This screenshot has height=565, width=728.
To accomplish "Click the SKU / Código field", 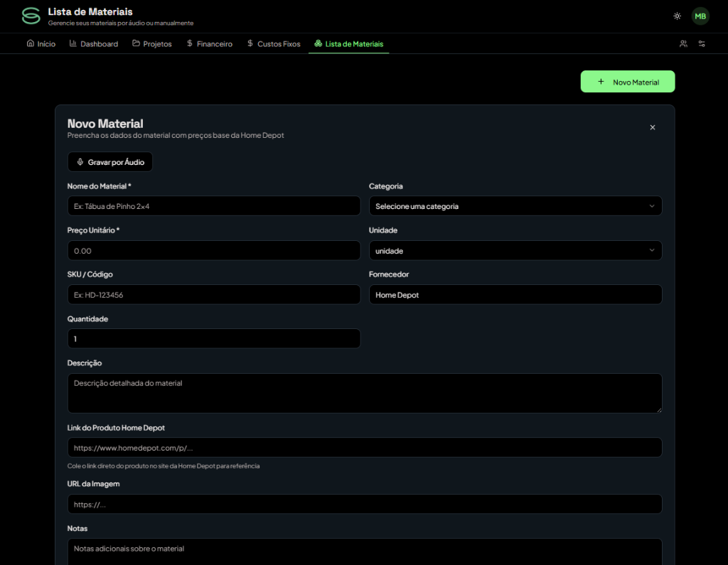I will point(213,295).
